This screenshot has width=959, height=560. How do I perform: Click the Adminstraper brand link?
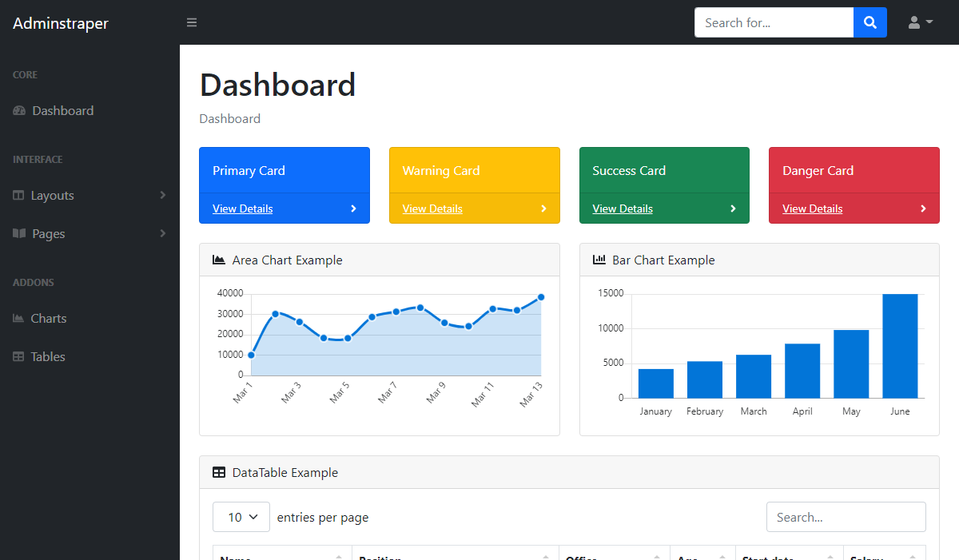61,23
